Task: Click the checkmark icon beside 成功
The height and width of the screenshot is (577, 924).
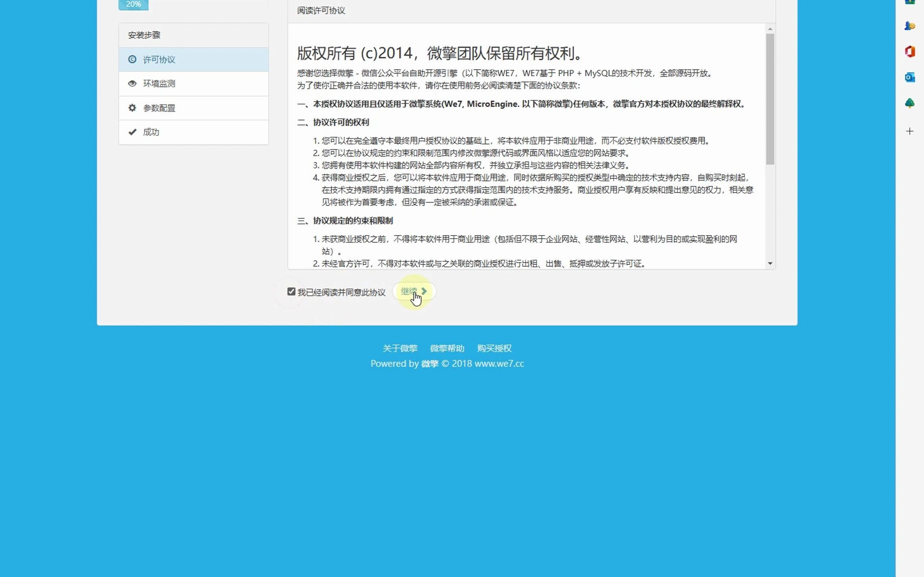Action: [x=132, y=132]
